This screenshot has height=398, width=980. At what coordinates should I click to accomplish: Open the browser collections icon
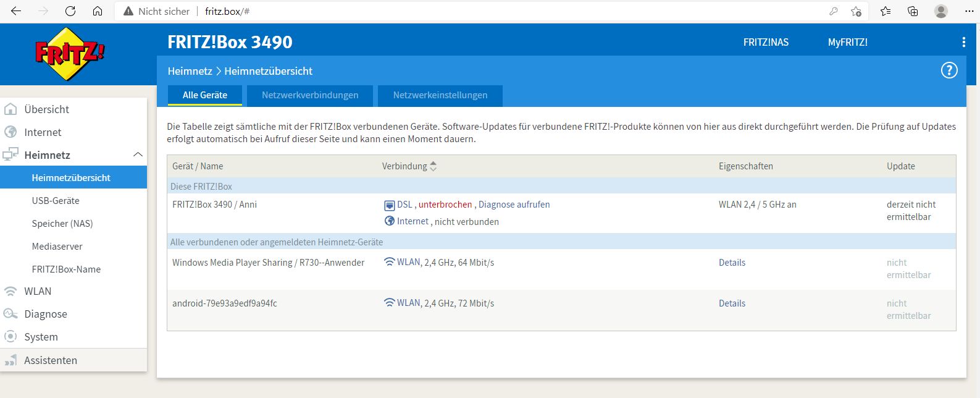click(913, 11)
